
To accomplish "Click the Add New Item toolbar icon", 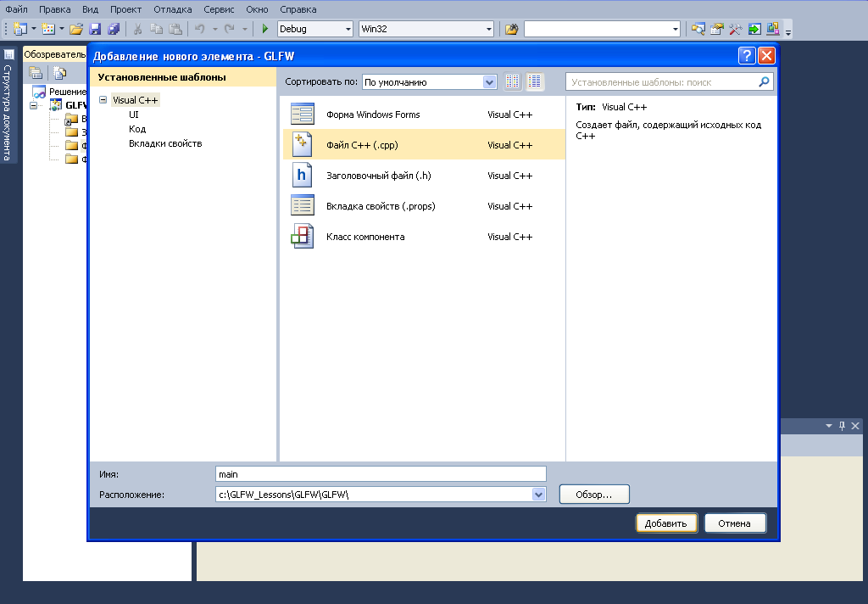I will click(x=48, y=29).
